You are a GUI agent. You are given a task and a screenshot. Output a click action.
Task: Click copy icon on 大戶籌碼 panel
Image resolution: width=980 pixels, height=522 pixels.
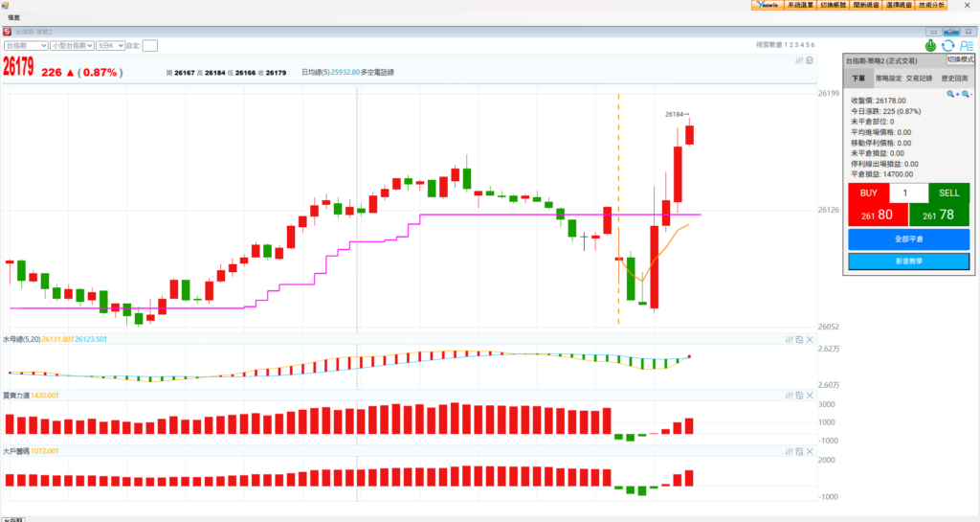[798, 450]
